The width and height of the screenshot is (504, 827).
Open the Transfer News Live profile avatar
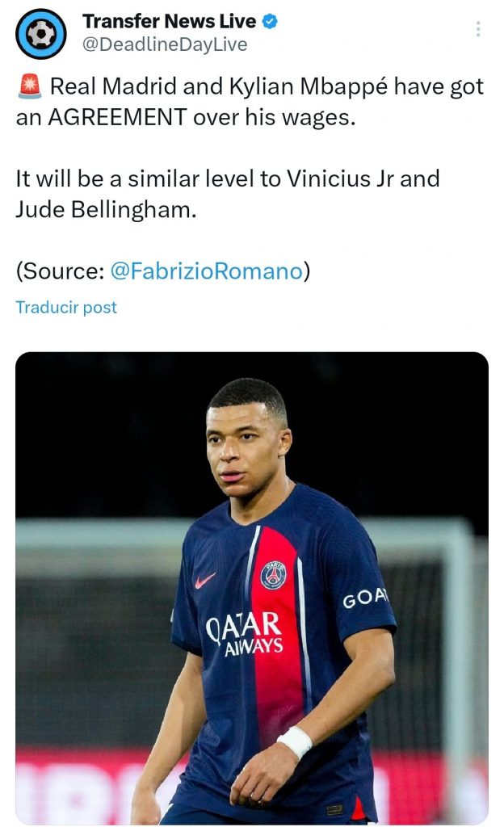point(40,33)
